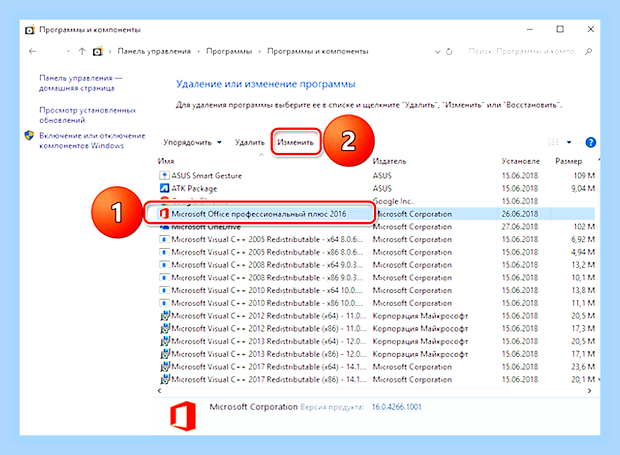
Task: Select Microsoft OneDrive row
Action: pyautogui.click(x=376, y=227)
